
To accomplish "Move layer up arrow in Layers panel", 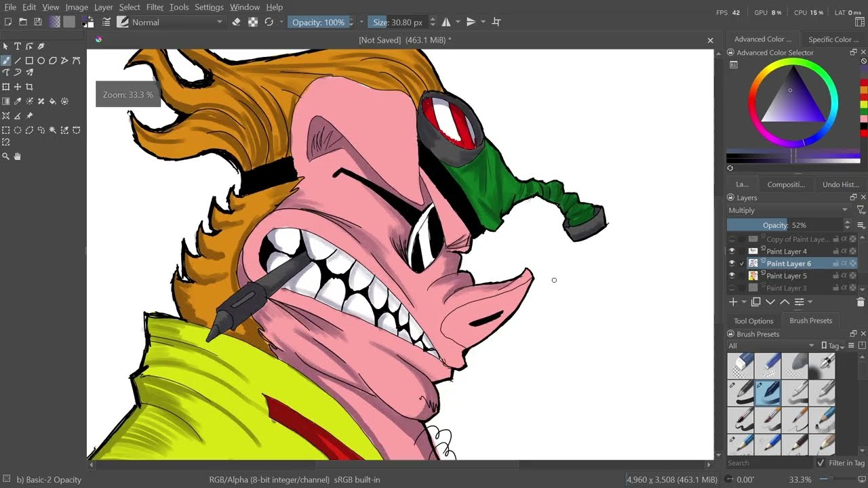I will (x=785, y=302).
